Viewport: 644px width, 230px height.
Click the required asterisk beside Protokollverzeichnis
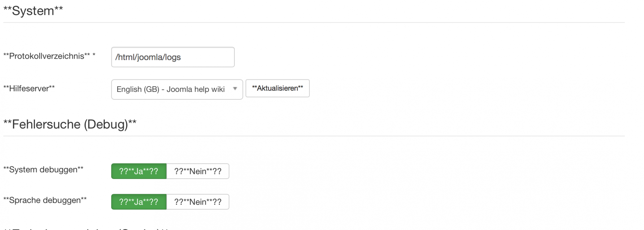point(94,55)
